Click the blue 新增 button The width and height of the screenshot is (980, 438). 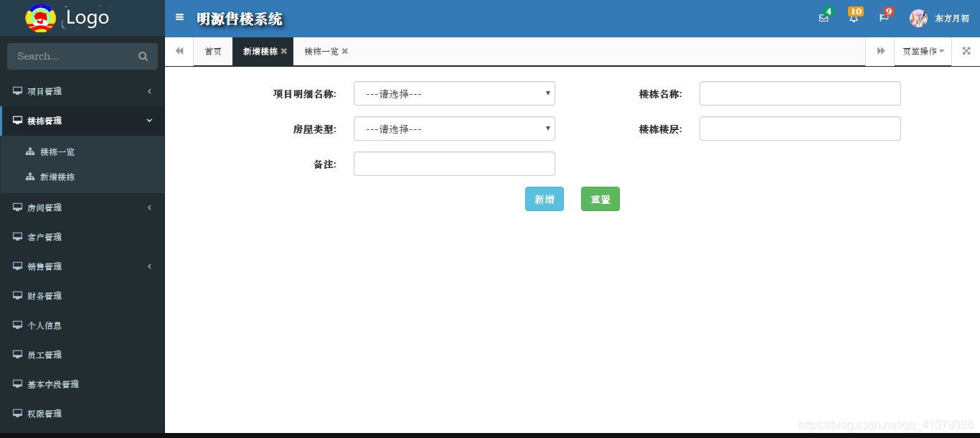point(545,199)
